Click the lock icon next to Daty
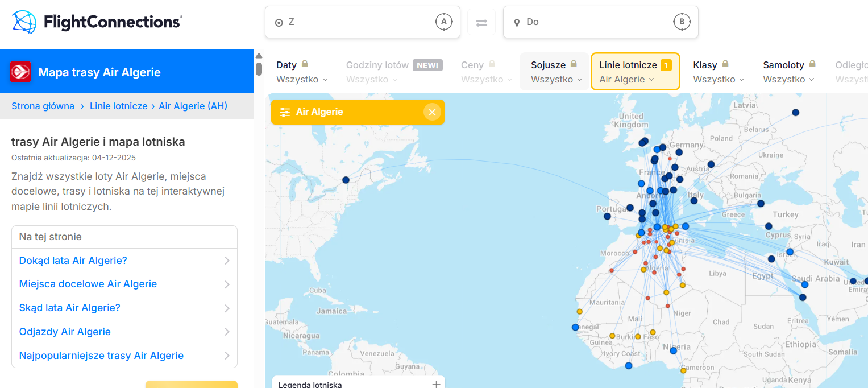Image resolution: width=868 pixels, height=388 pixels. click(305, 64)
